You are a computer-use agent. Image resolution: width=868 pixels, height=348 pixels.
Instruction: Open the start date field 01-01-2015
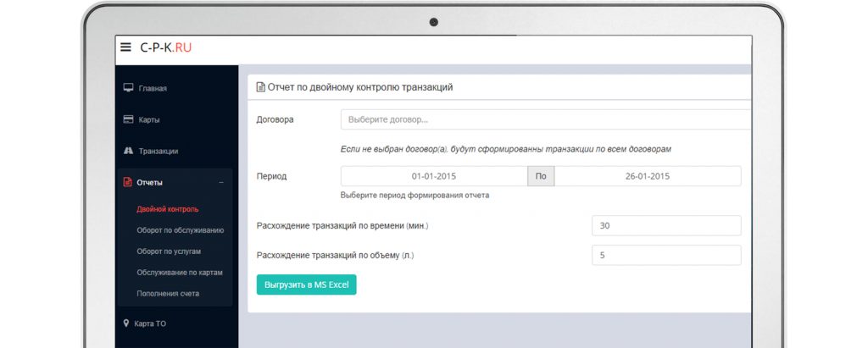(x=434, y=176)
